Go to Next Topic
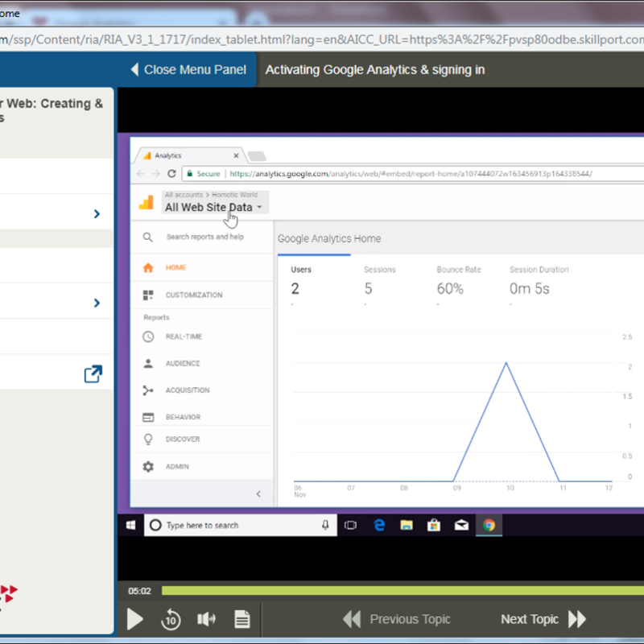Viewport: 644px width, 644px height. 543,619
